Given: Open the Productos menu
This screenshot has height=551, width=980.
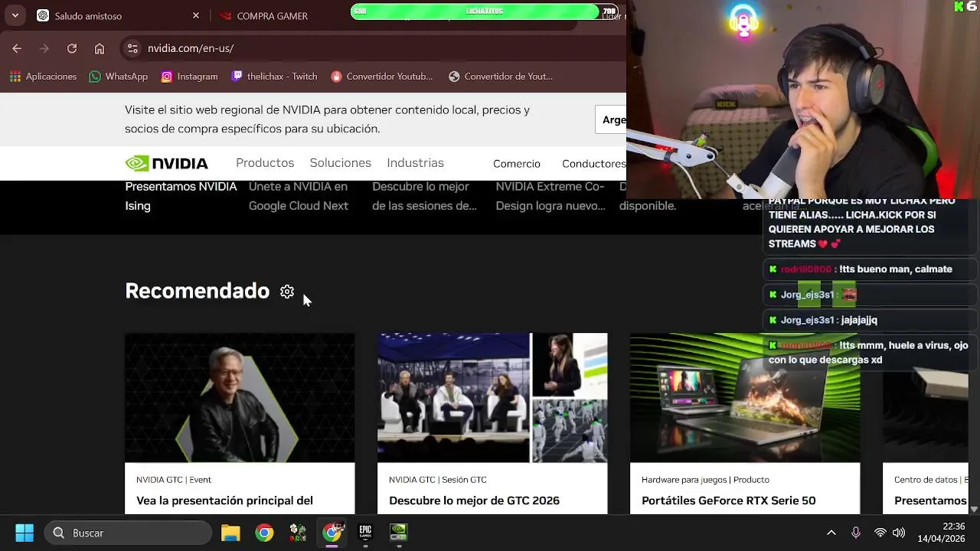Looking at the screenshot, I should 265,163.
